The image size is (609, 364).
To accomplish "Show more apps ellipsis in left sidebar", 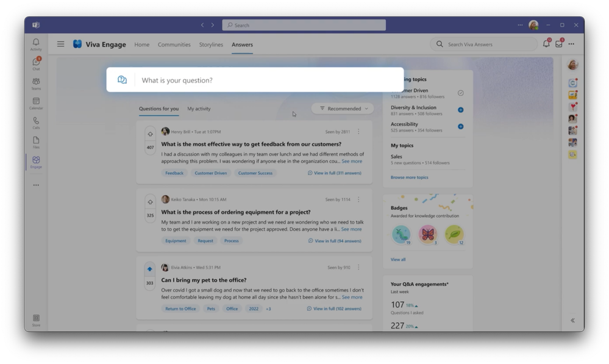I will [36, 185].
